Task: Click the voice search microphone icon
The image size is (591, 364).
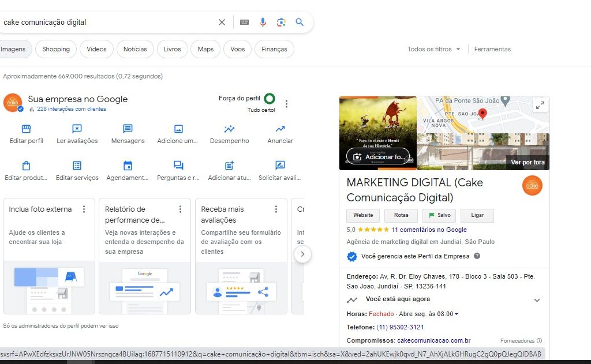Action: coord(263,22)
